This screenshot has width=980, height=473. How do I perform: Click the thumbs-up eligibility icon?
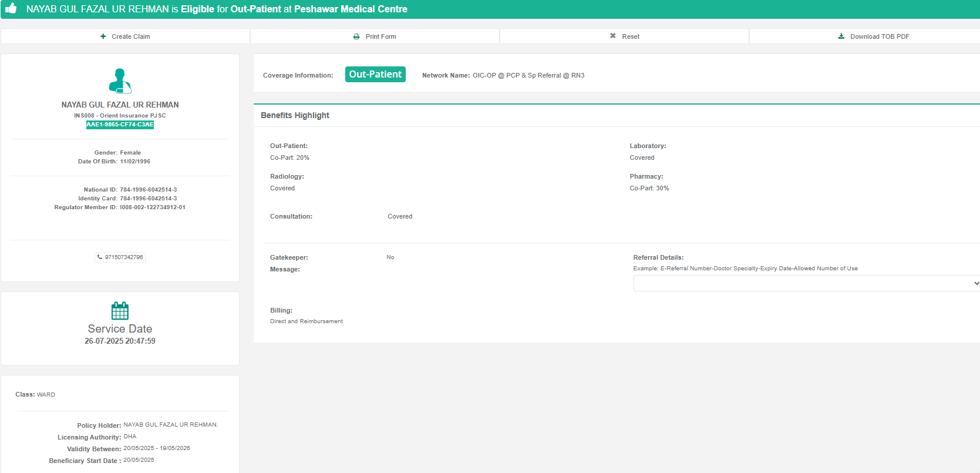coord(11,8)
